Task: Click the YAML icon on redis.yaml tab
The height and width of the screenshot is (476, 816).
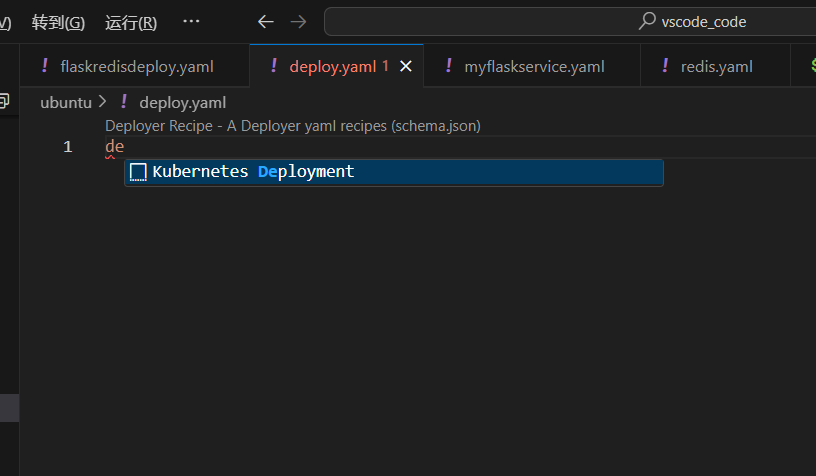Action: tap(665, 66)
